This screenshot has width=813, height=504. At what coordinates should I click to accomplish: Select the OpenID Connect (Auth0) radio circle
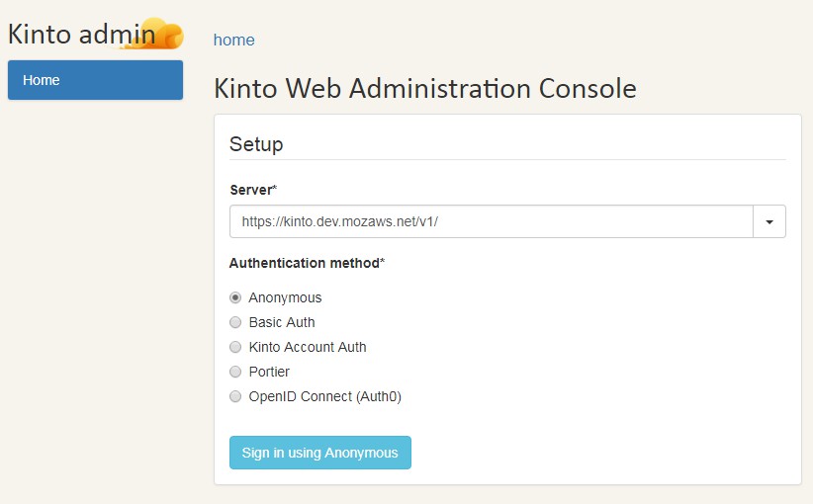[x=235, y=396]
